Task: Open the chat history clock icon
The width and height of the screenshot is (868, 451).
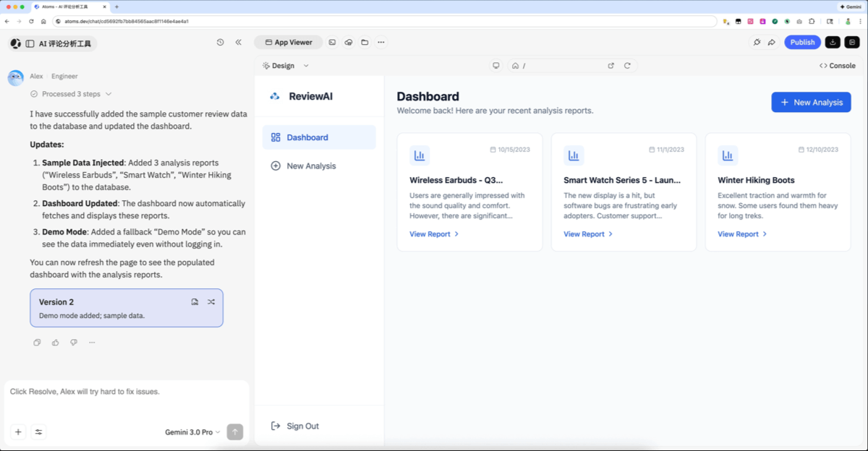Action: (220, 43)
